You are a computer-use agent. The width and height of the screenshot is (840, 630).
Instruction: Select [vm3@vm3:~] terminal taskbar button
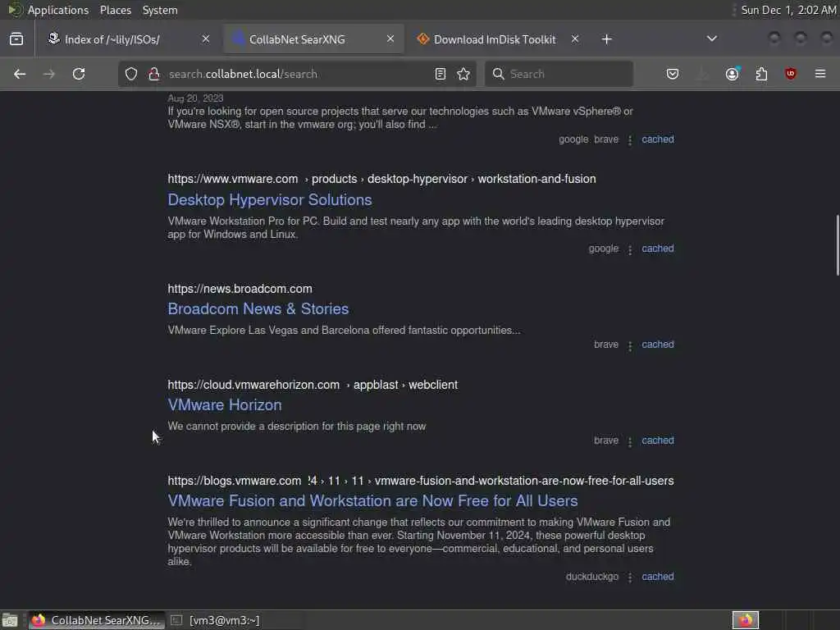coord(217,620)
